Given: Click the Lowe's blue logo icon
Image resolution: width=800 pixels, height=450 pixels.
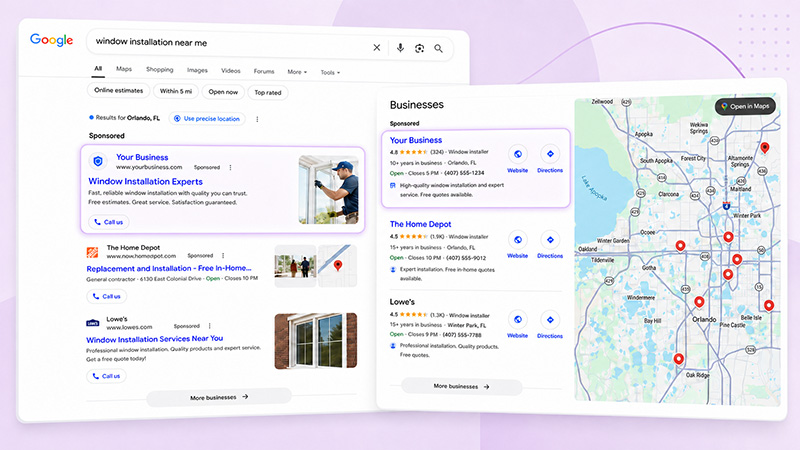Looking at the screenshot, I should [92, 323].
